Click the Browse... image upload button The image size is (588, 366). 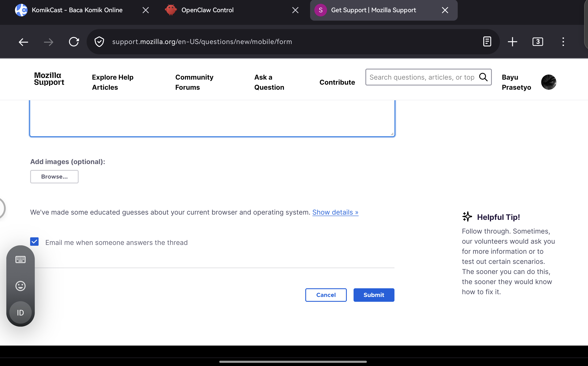tap(54, 177)
